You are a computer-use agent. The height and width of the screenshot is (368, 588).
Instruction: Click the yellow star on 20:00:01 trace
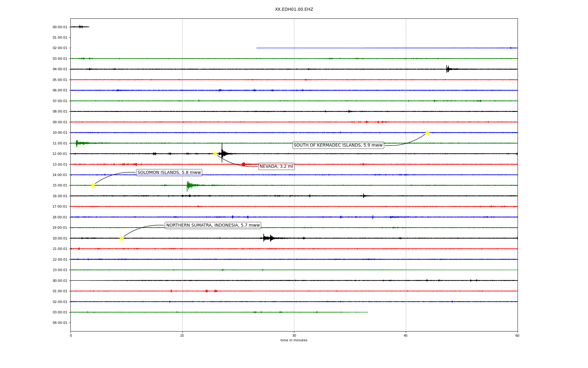tap(122, 238)
